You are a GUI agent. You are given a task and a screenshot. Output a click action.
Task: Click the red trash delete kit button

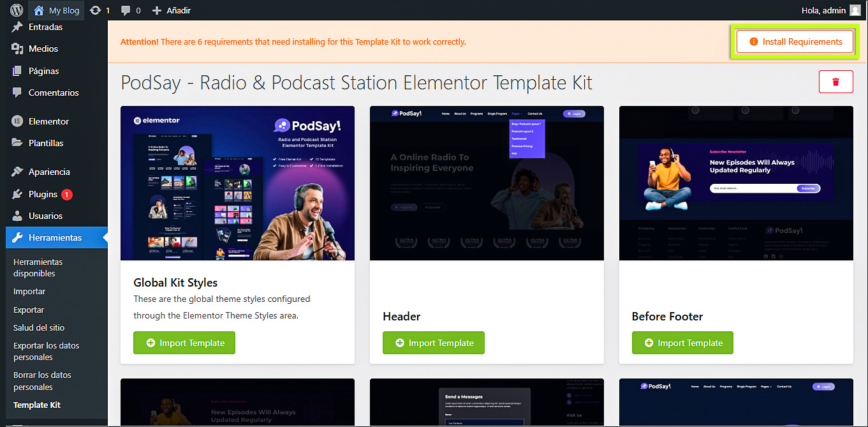[835, 82]
